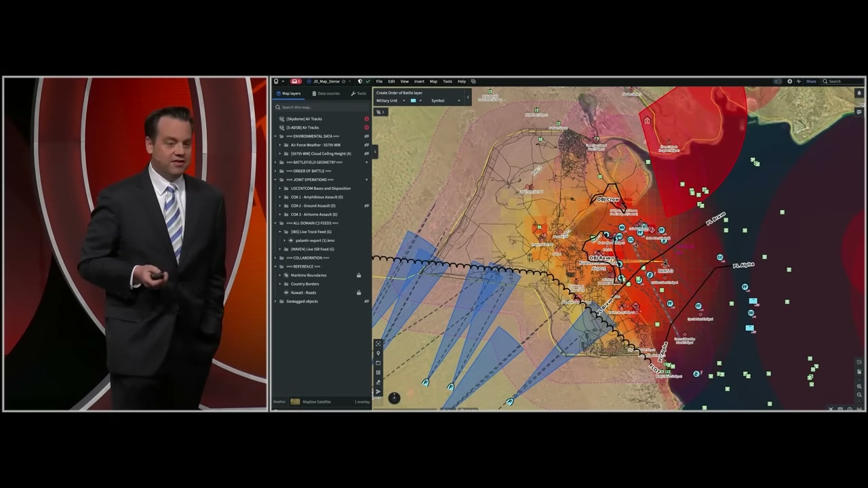Star the JD_Map_Dense map as favorite
868x488 pixels.
[x=344, y=81]
